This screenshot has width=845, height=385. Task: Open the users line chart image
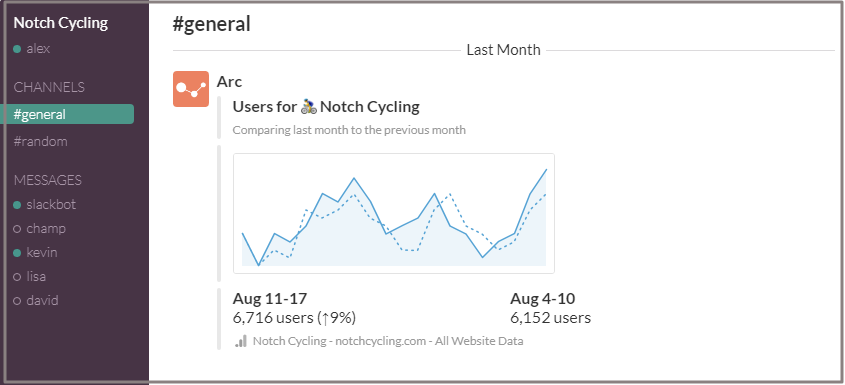point(394,214)
